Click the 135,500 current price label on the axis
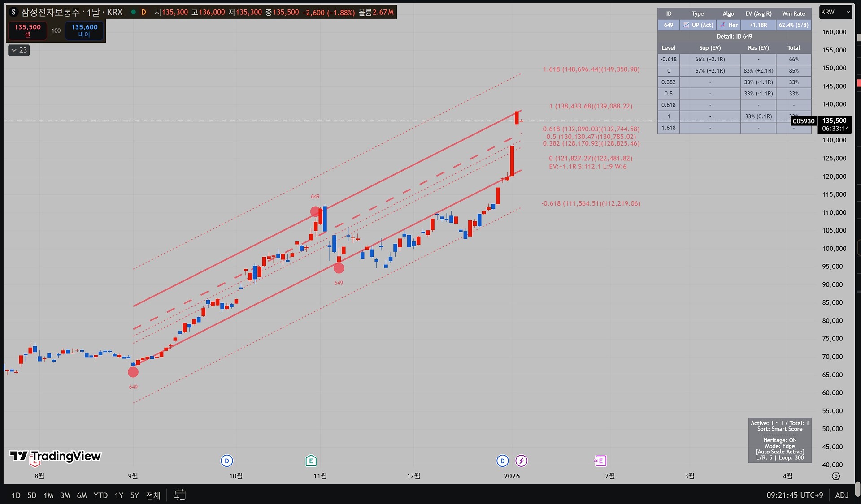 pos(834,121)
